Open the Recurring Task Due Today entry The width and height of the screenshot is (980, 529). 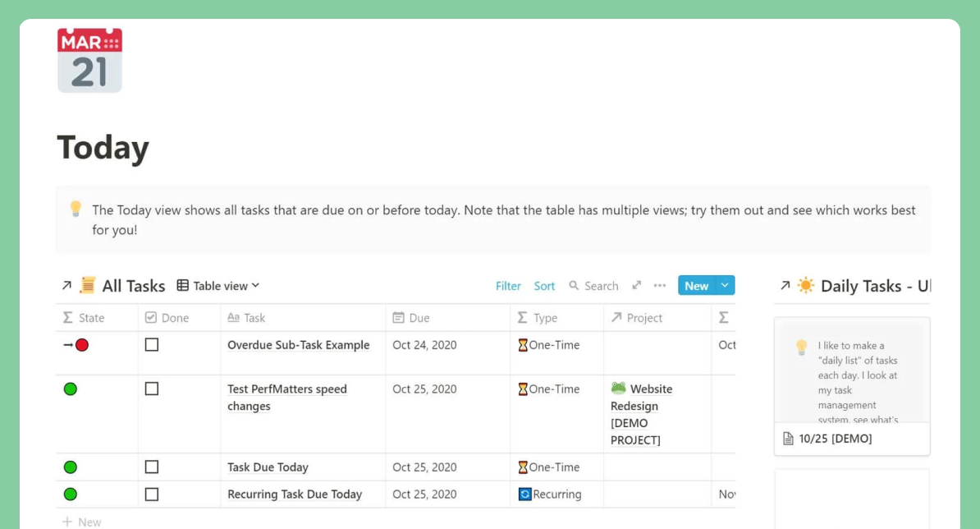pos(295,494)
